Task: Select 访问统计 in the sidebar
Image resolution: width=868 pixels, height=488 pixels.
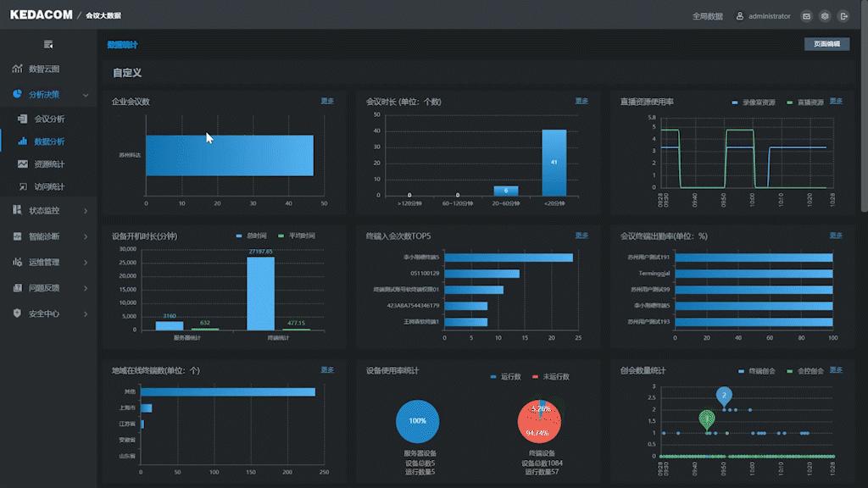Action: tap(48, 186)
